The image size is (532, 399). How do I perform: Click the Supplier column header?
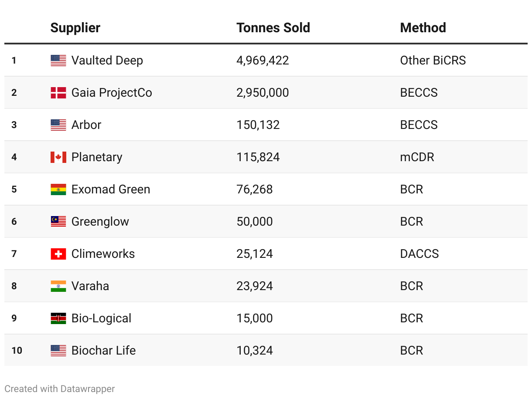click(x=75, y=28)
